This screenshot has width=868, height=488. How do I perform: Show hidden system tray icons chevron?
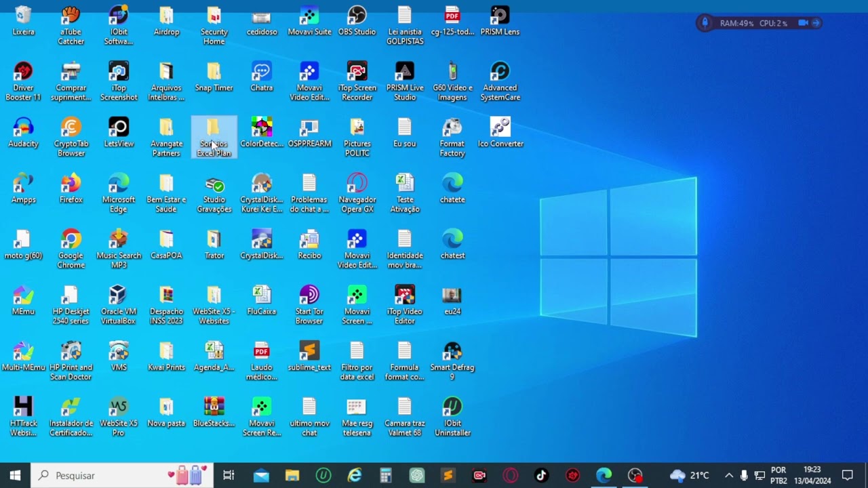(x=728, y=475)
